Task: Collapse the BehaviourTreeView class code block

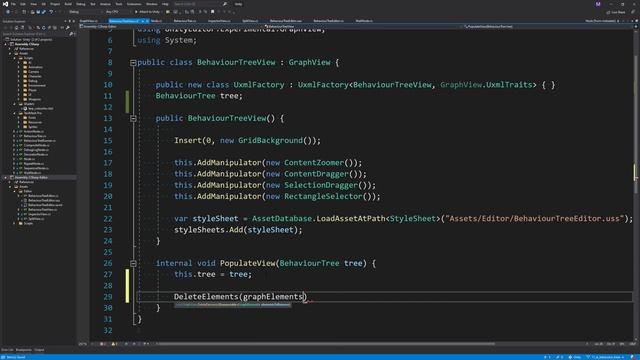Action: click(x=133, y=63)
